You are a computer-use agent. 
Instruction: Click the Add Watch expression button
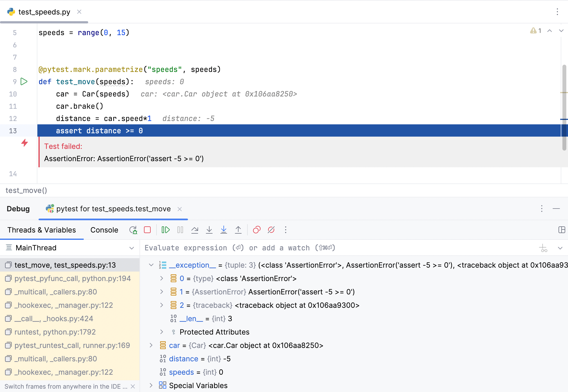543,248
